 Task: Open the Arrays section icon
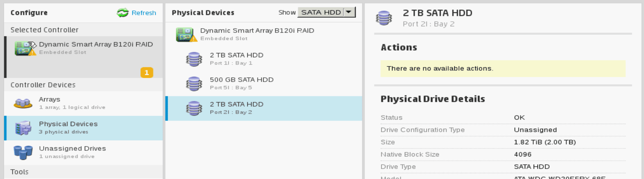pos(23,103)
